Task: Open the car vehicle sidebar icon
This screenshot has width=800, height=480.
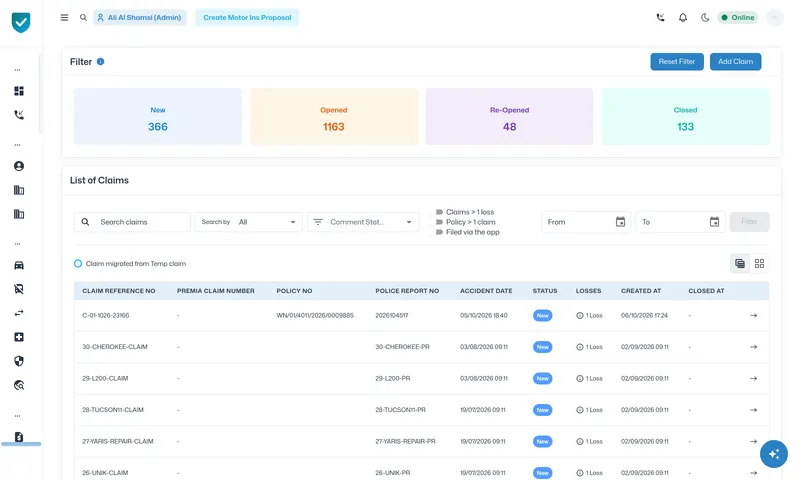Action: coord(19,265)
